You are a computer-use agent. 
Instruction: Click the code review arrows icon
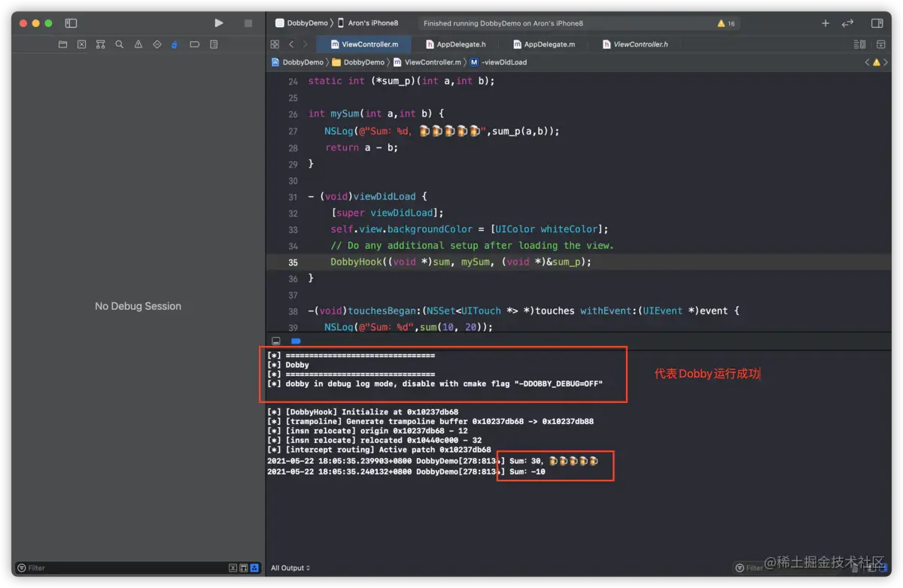coord(847,23)
